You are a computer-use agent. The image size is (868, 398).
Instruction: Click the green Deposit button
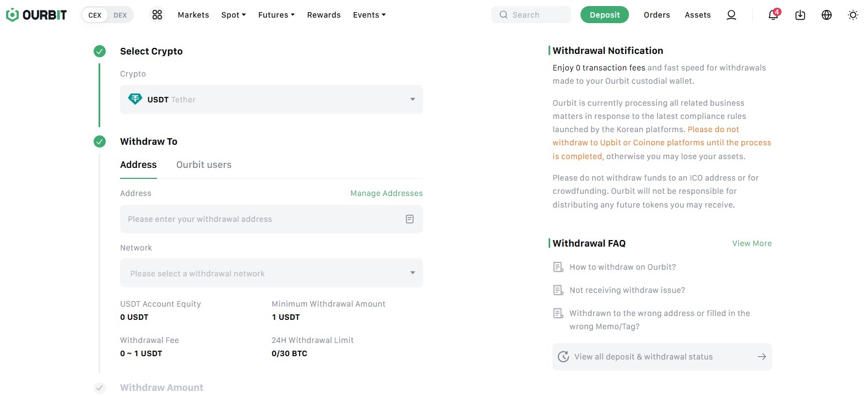tap(605, 15)
